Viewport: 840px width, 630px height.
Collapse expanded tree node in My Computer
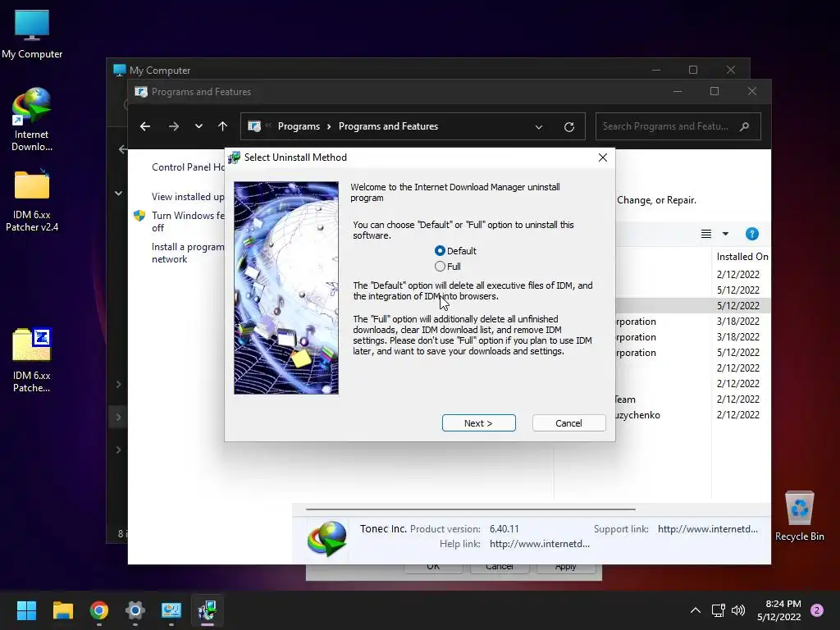click(x=118, y=194)
